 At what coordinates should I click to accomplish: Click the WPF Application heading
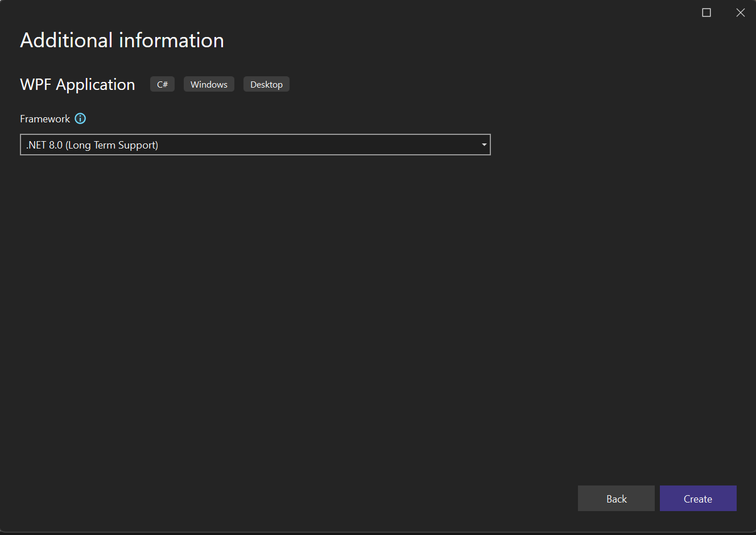click(77, 84)
